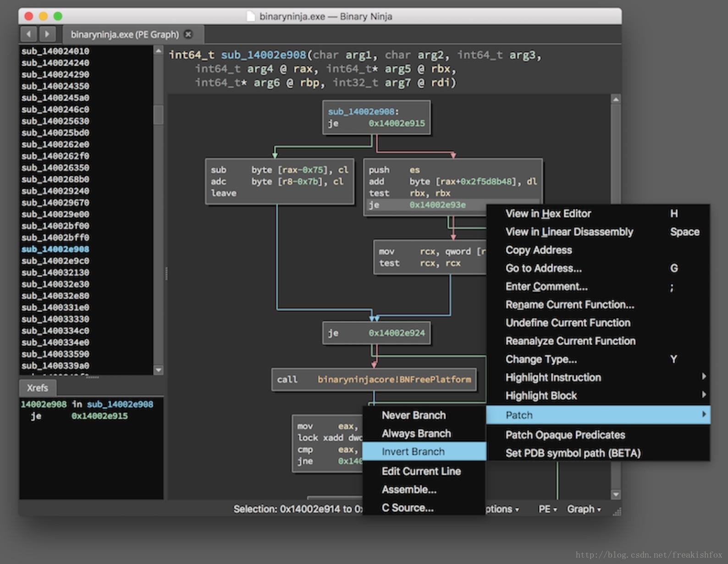Image resolution: width=728 pixels, height=564 pixels.
Task: Choose View in Hex Editor
Action: 548,214
